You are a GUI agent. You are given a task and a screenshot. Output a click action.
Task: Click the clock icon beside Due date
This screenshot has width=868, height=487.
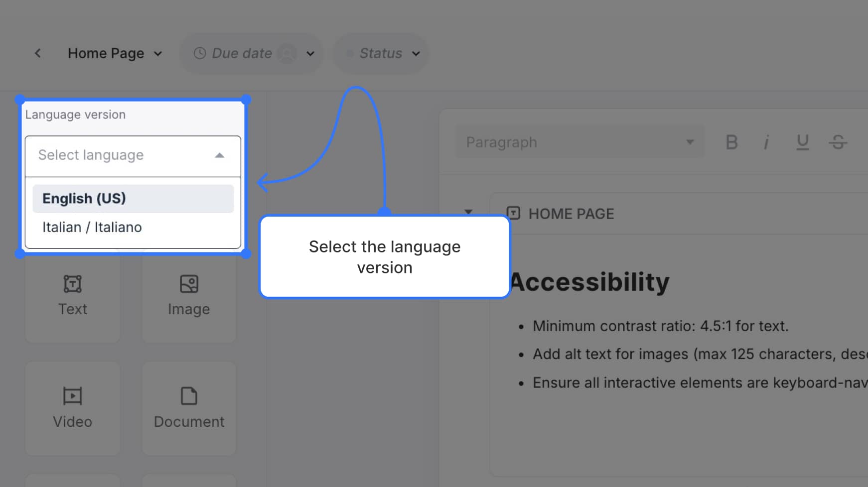pyautogui.click(x=200, y=53)
